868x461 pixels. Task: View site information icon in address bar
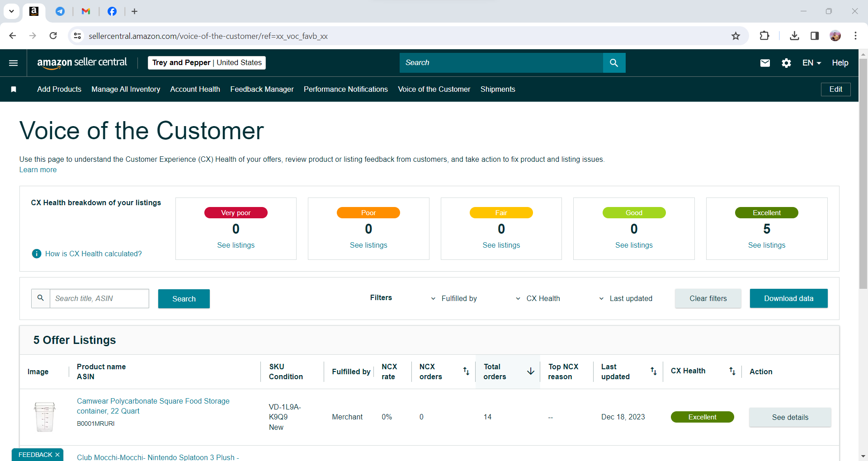pyautogui.click(x=78, y=36)
